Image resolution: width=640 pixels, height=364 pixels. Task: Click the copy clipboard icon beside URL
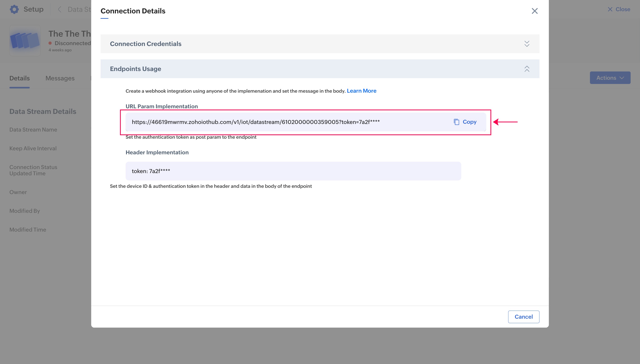coord(457,122)
